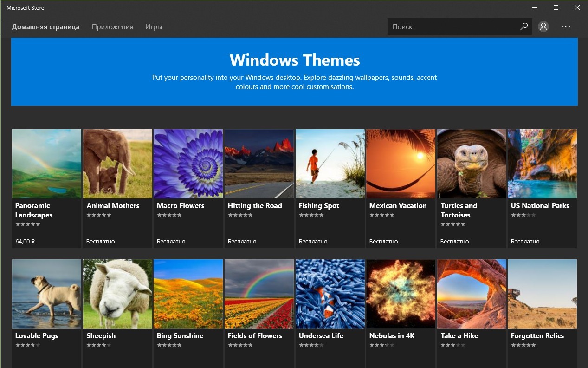Open the user account profile icon
The height and width of the screenshot is (368, 588).
click(543, 26)
